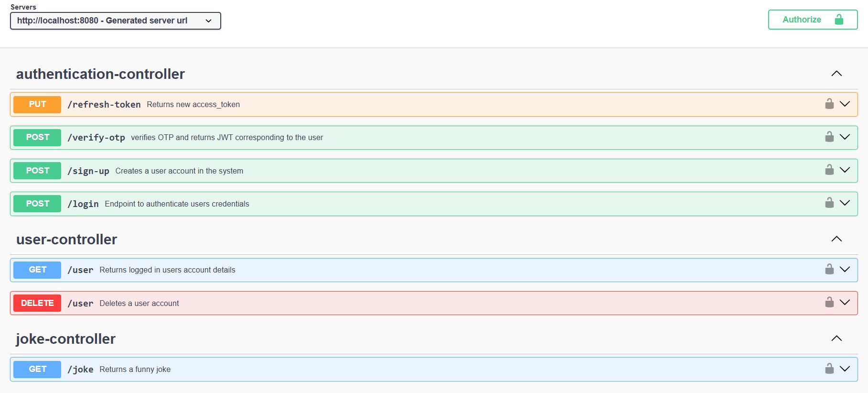Collapse the user-controller section arrow

coord(836,239)
